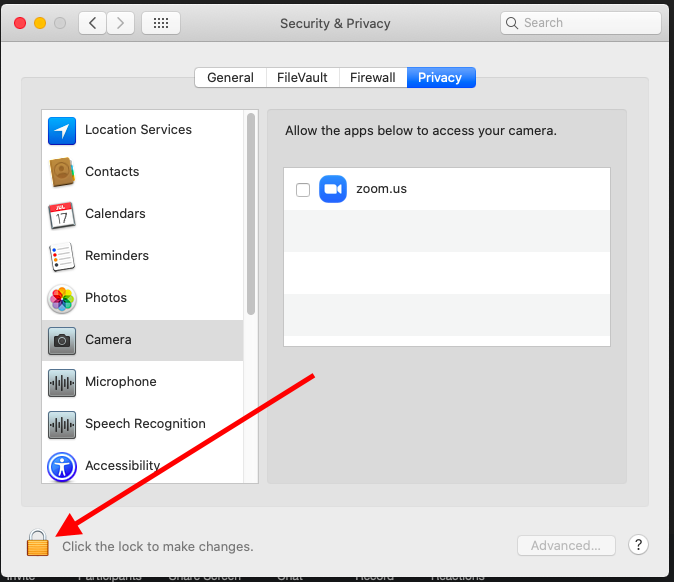Screen dimensions: 674x582
Task: Show all preferences grid button
Action: [161, 22]
